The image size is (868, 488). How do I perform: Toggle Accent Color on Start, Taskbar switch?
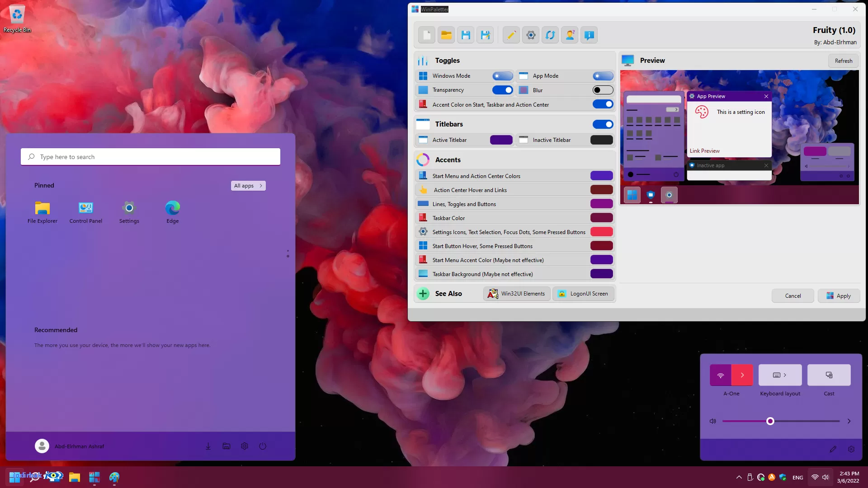(x=603, y=104)
